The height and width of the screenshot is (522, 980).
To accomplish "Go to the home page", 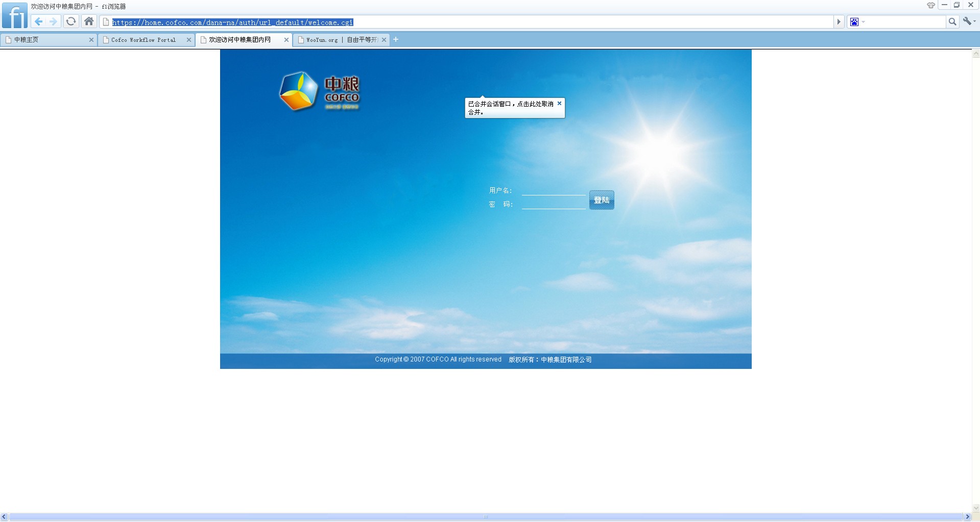I will tap(89, 21).
